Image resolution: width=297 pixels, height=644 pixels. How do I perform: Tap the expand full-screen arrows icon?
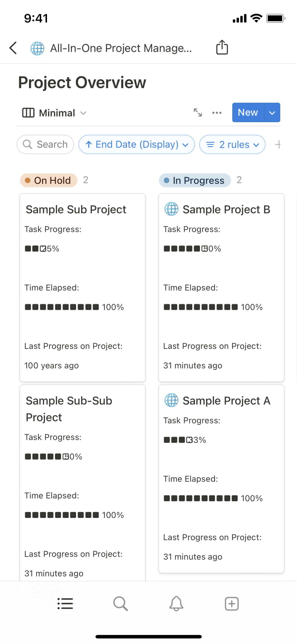[x=198, y=113]
